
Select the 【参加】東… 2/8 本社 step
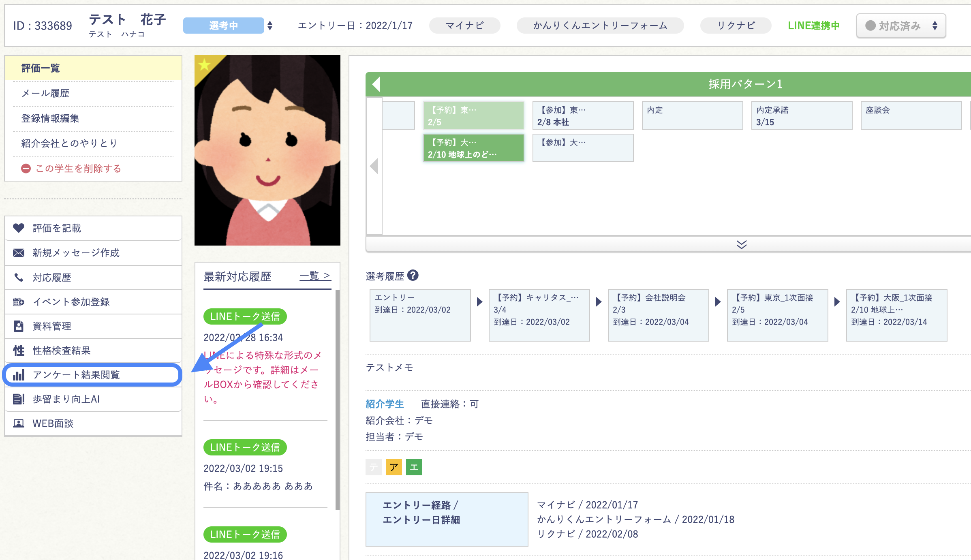tap(583, 115)
